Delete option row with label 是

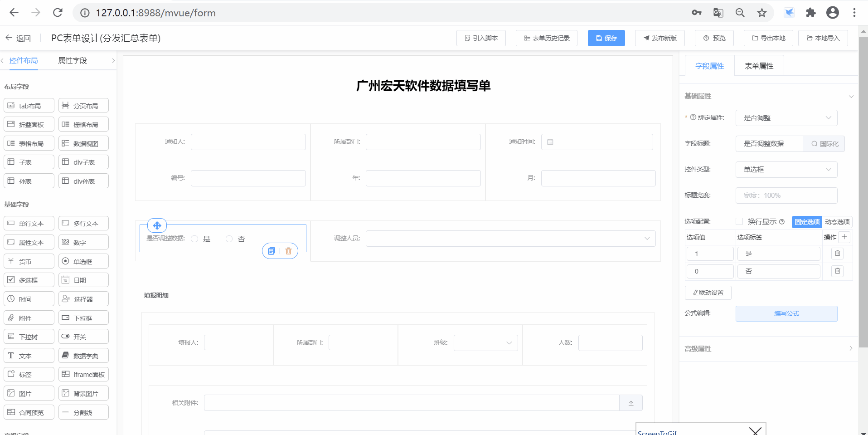click(x=837, y=254)
